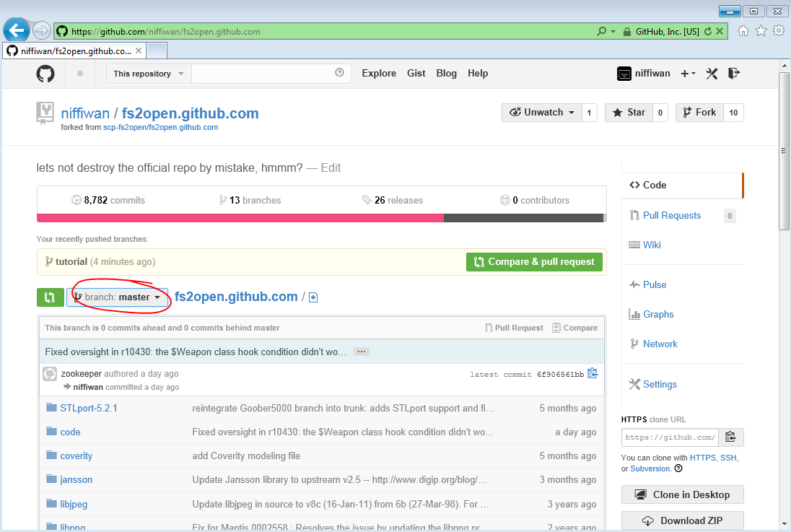Click the Download ZIP button
The width and height of the screenshot is (791, 532).
click(682, 520)
